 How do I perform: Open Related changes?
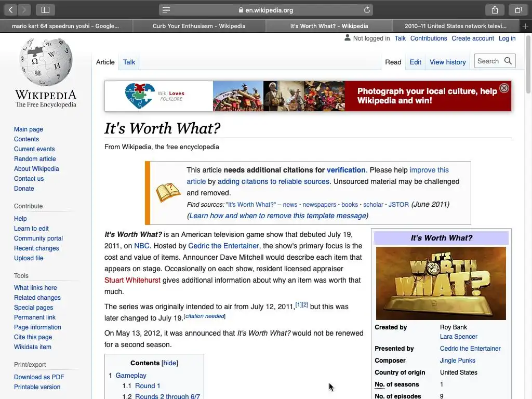point(37,298)
